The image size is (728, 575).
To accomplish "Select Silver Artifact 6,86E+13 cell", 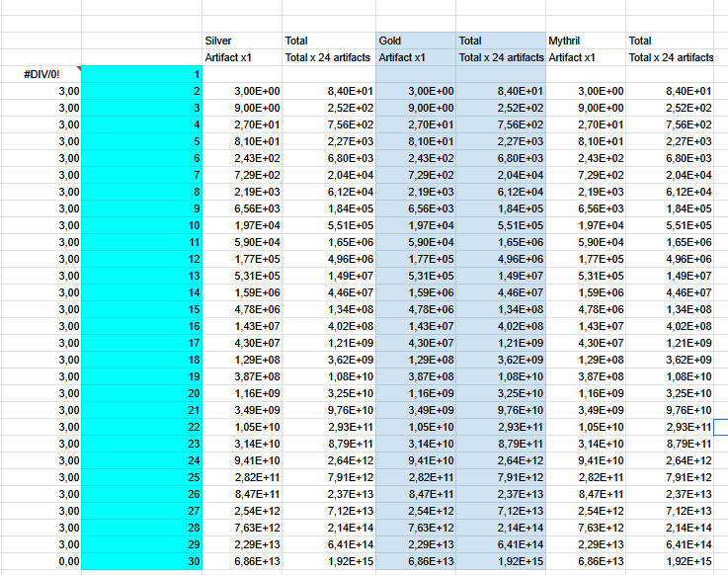I will [x=242, y=561].
